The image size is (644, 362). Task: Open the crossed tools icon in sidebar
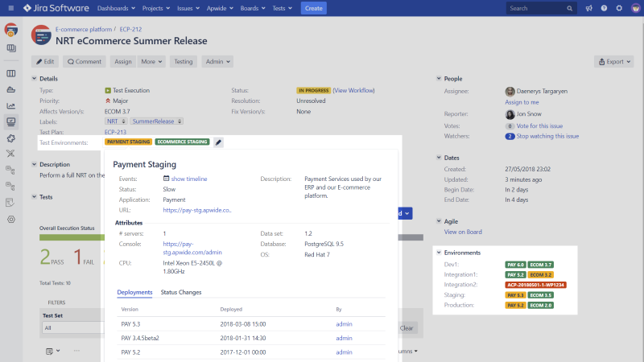click(11, 154)
